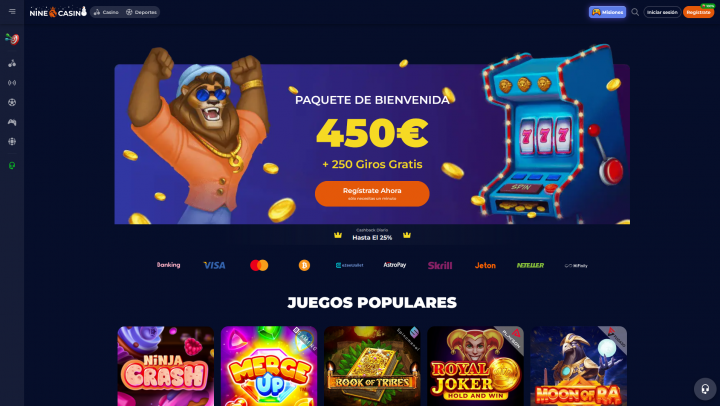Image resolution: width=720 pixels, height=406 pixels.
Task: Open the Royal Joker game thumbnail
Action: [x=475, y=366]
